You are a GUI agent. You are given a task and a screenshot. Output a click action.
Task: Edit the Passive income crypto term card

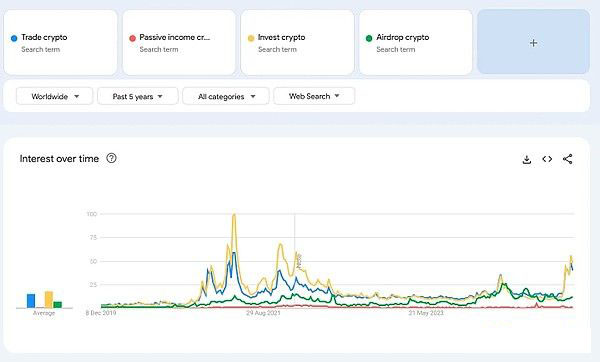point(179,42)
